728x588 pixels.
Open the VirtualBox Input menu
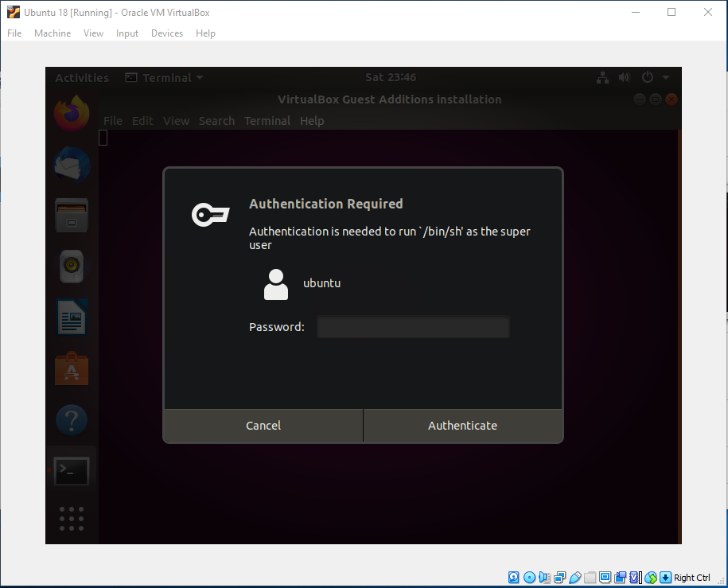[x=127, y=33]
